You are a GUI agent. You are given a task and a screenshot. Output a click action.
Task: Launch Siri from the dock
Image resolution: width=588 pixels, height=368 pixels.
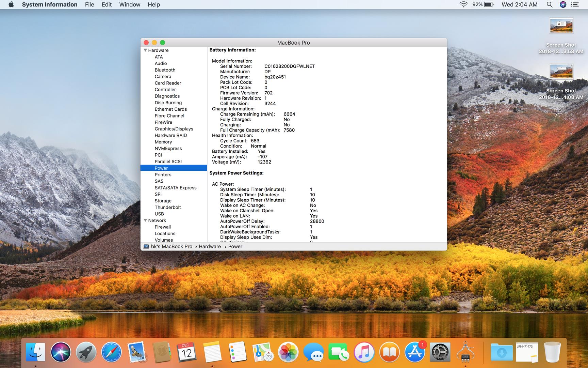(61, 352)
